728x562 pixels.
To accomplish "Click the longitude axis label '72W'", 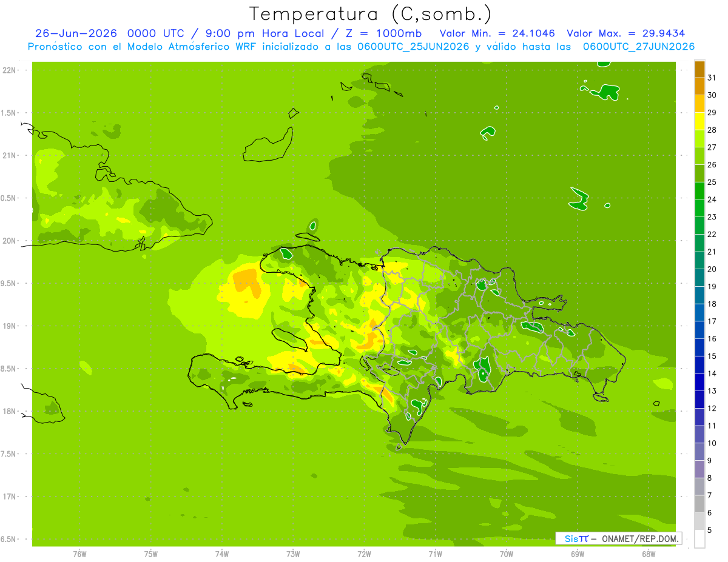I will click(364, 554).
